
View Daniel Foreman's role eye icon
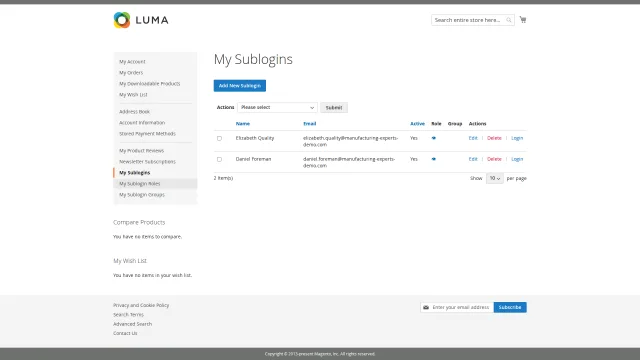pos(433,159)
